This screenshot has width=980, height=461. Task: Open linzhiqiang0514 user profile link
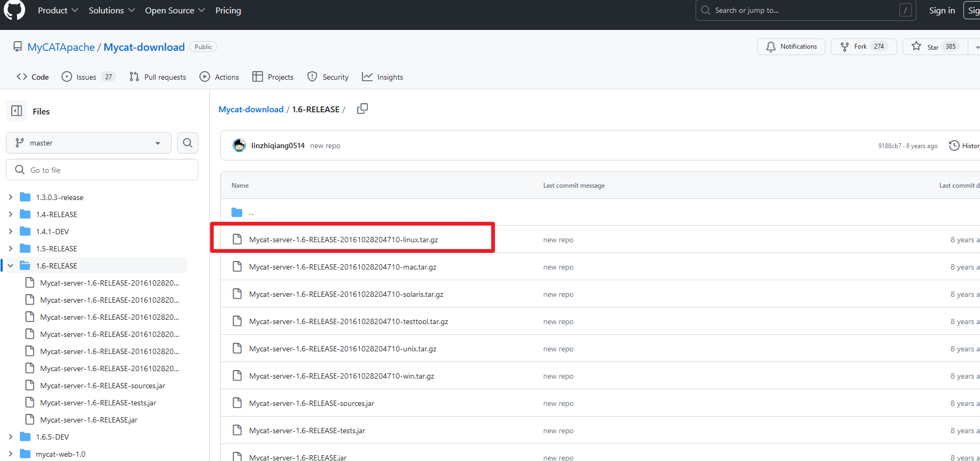(278, 145)
